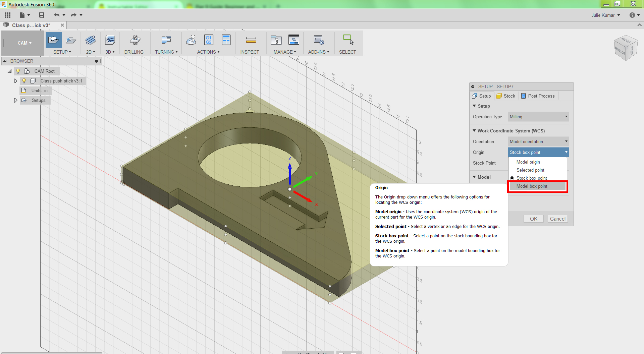Screen dimensions: 644x354
Task: Expand the Class push stick v3:1 node
Action: (15, 81)
